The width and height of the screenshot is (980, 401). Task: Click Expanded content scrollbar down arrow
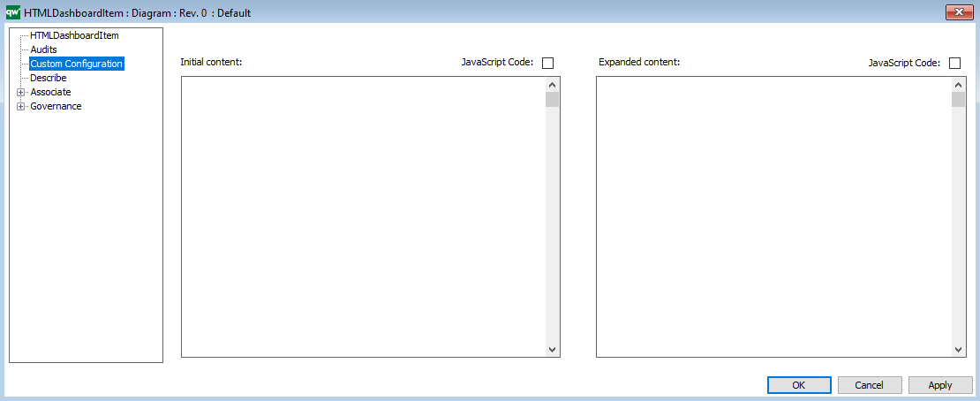pyautogui.click(x=958, y=349)
